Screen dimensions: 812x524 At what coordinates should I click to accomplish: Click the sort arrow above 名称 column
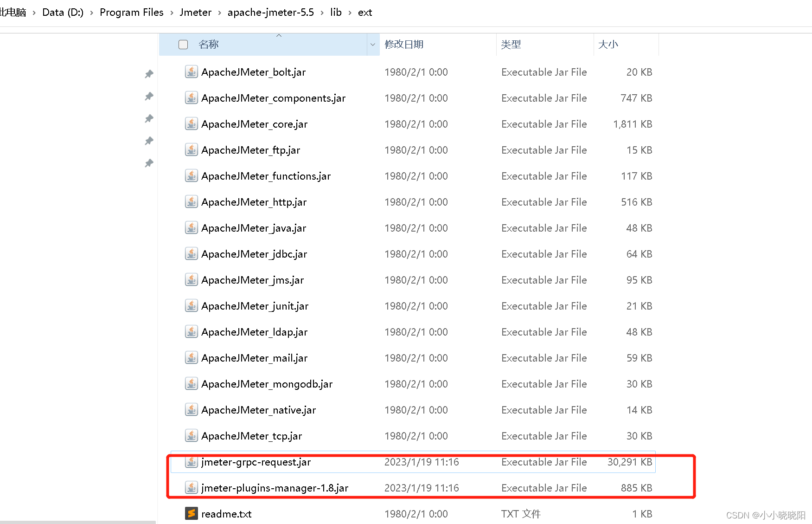(279, 35)
